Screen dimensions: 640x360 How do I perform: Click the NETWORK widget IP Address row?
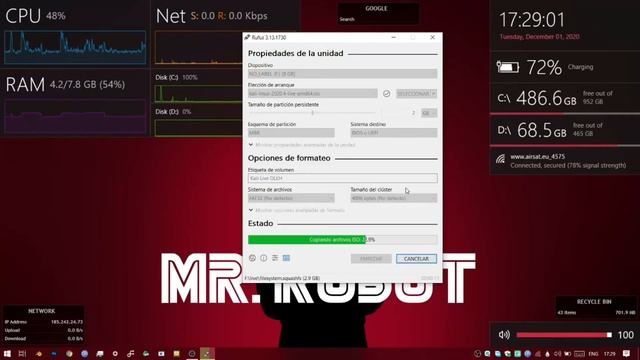(x=43, y=322)
